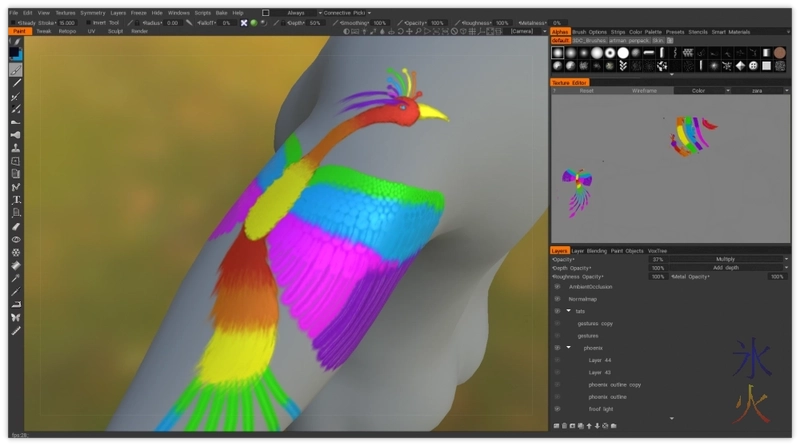Image resolution: width=800 pixels, height=446 pixels.
Task: Select the butterfly icon in left toolbar
Action: [x=16, y=317]
